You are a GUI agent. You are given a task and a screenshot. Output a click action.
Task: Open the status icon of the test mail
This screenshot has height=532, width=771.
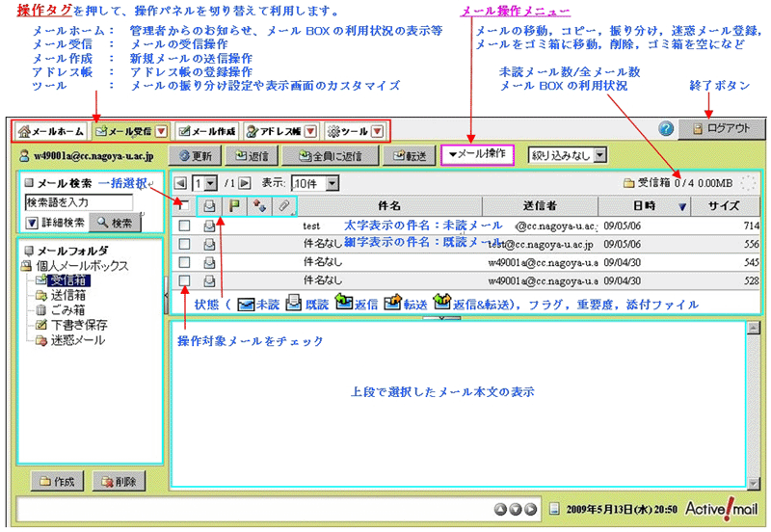click(x=209, y=226)
